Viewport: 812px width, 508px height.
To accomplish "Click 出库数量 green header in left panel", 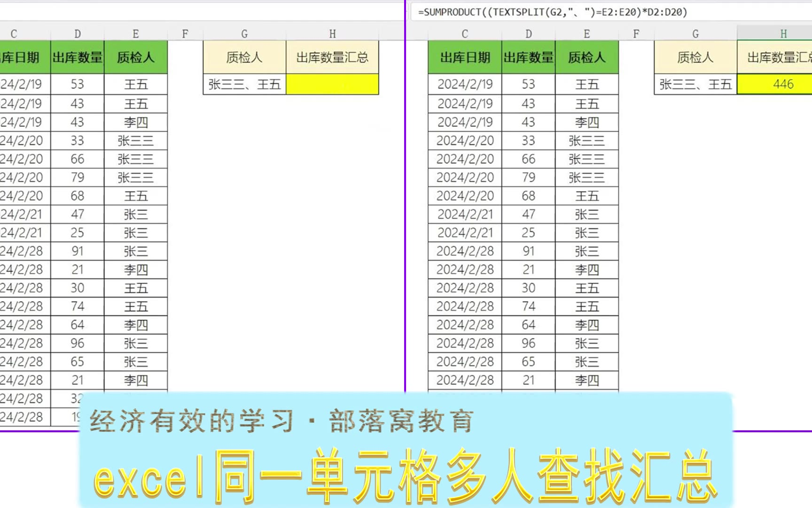I will [78, 57].
